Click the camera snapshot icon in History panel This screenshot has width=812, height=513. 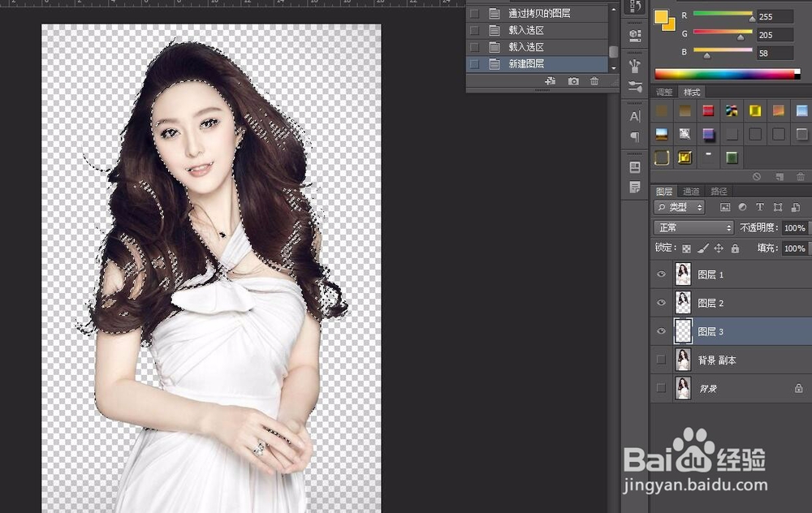[x=573, y=80]
